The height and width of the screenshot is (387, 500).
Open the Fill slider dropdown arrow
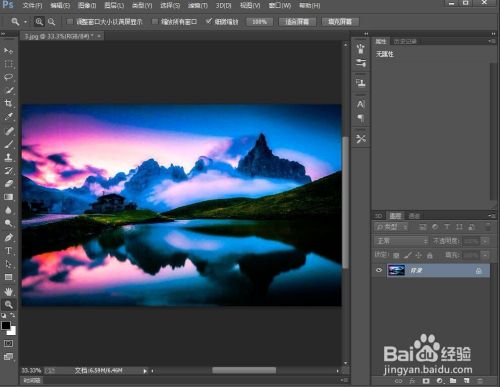(485, 255)
